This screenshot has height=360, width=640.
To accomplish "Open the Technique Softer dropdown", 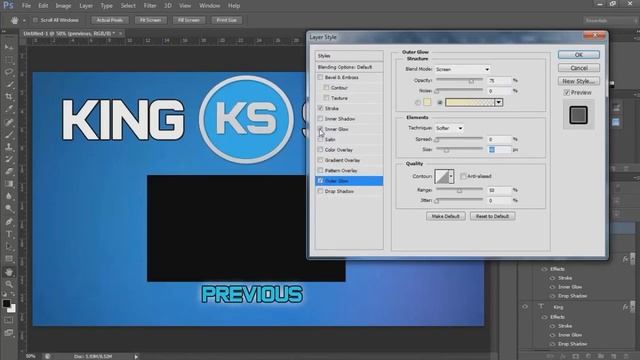I will 449,128.
